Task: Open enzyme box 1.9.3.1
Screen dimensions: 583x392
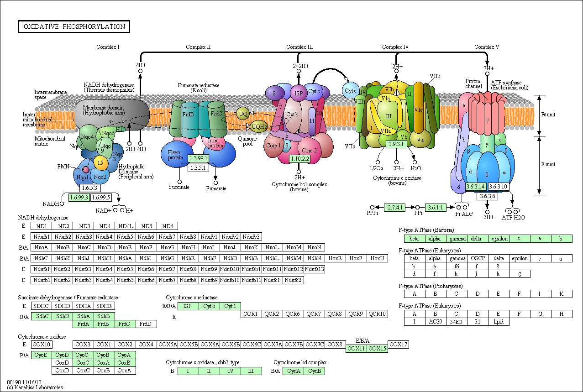Action: point(396,144)
